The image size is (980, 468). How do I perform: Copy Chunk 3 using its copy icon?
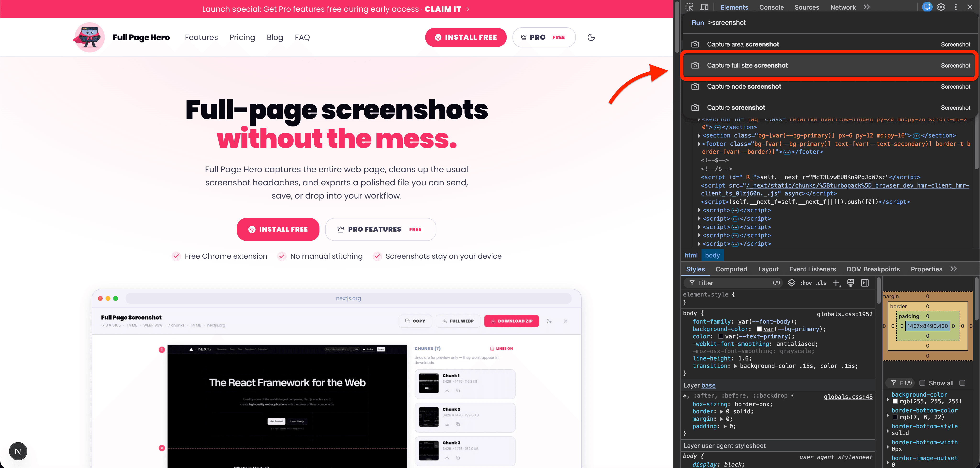click(x=458, y=457)
